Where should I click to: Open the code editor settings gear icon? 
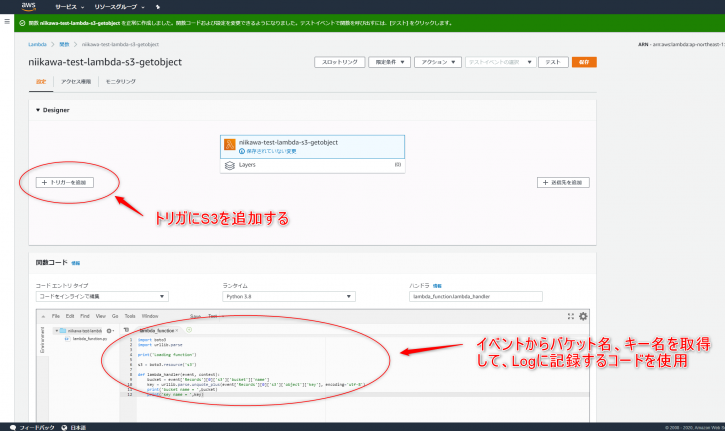(x=583, y=316)
